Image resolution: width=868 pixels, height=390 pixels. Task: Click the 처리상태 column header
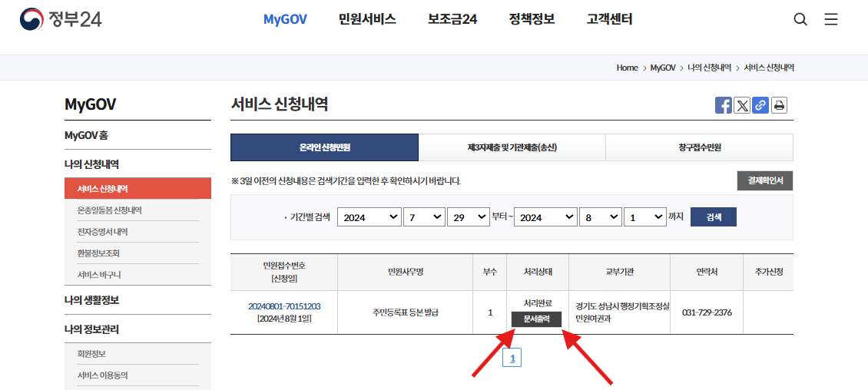538,272
